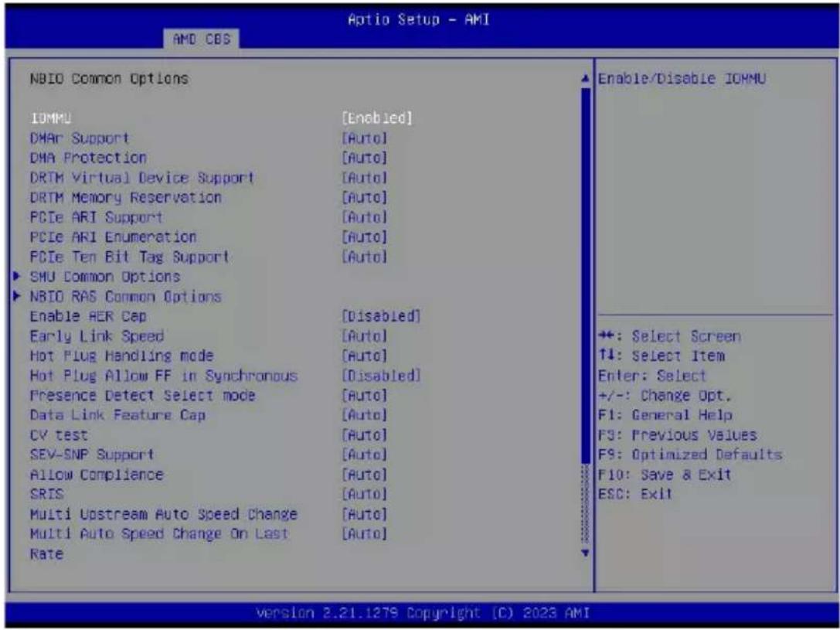Select CV test option

coord(59,435)
